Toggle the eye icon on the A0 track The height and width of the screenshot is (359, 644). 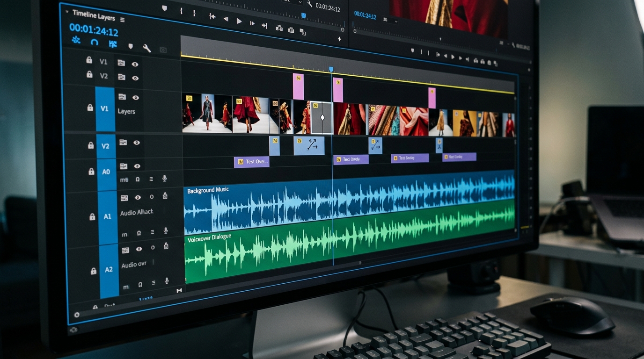(x=137, y=166)
